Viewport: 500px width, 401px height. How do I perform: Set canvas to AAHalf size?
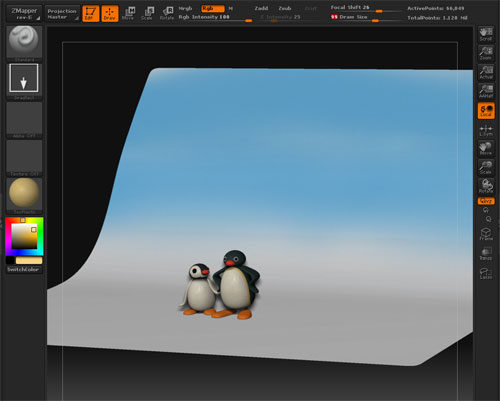(x=486, y=91)
